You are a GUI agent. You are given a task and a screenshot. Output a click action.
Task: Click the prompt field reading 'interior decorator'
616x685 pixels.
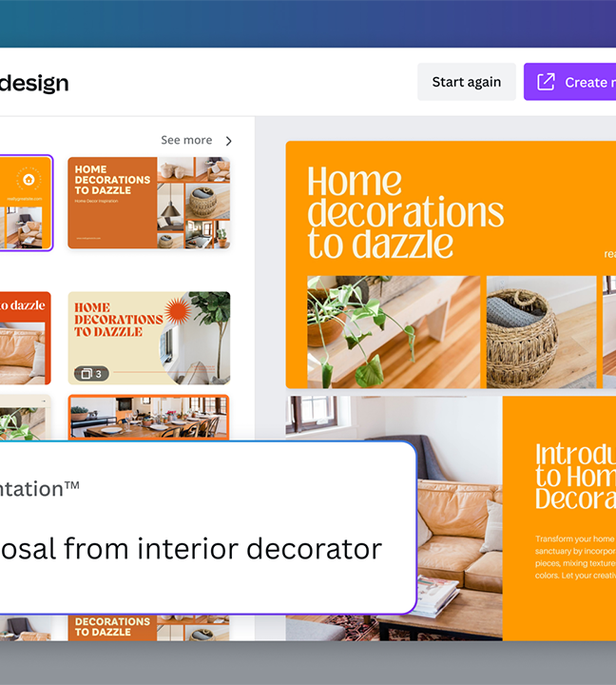click(207, 528)
